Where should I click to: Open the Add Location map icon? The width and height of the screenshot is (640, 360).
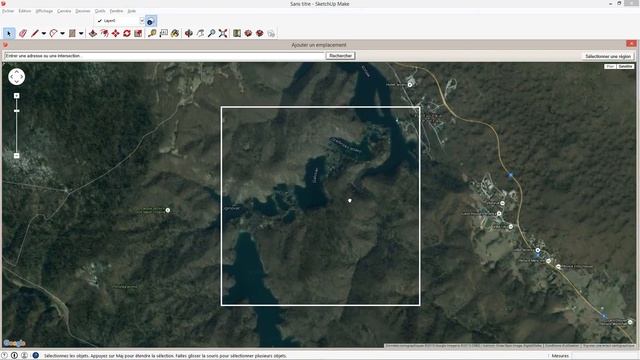tap(237, 33)
